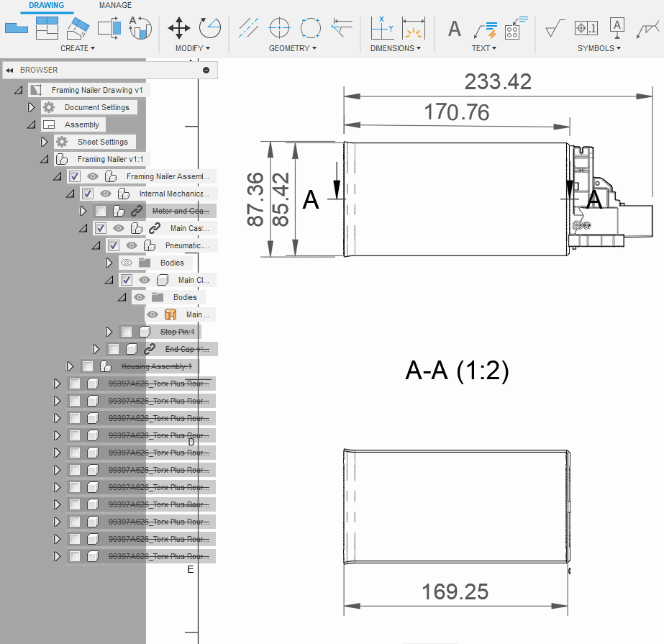Toggle visibility eye of Main Cas… component
Viewport: 664px width, 644px height.
click(x=119, y=228)
